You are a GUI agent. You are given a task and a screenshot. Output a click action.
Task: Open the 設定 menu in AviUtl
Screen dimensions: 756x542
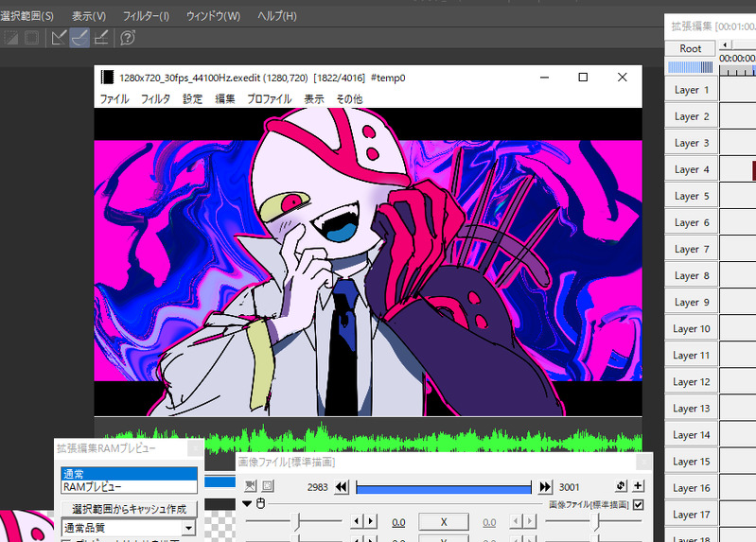(x=192, y=99)
